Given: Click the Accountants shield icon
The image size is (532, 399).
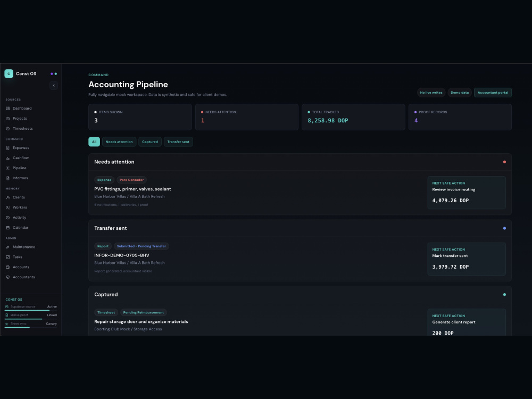Looking at the screenshot, I should [x=8, y=277].
